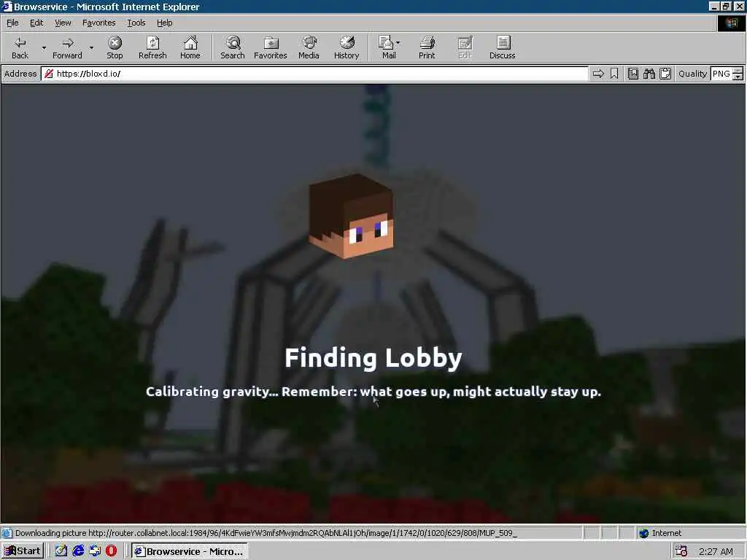Click the Finding Lobby heading
Screen dimensions: 747x560
pos(373,358)
